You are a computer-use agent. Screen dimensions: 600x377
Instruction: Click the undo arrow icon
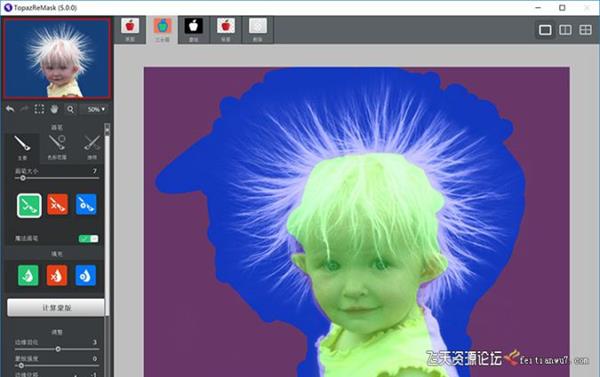10,109
